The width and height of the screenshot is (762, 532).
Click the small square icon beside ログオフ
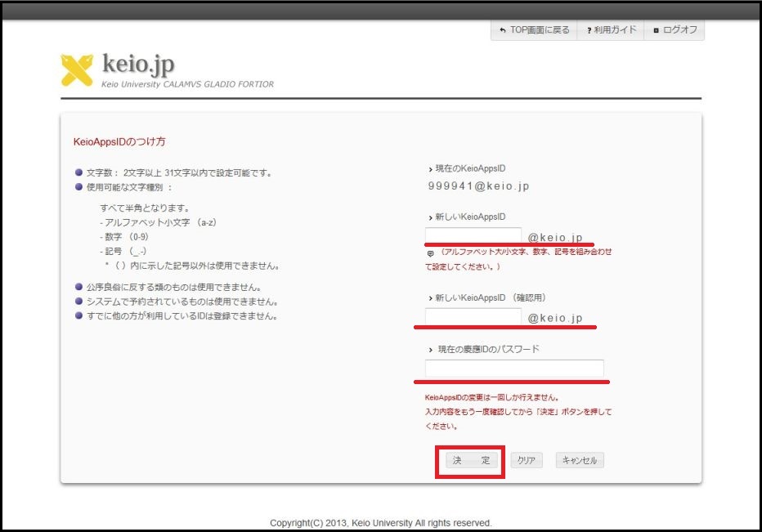656,30
